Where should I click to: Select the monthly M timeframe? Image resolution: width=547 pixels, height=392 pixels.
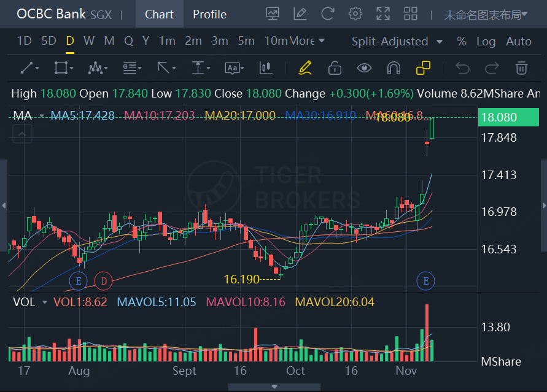(x=109, y=40)
